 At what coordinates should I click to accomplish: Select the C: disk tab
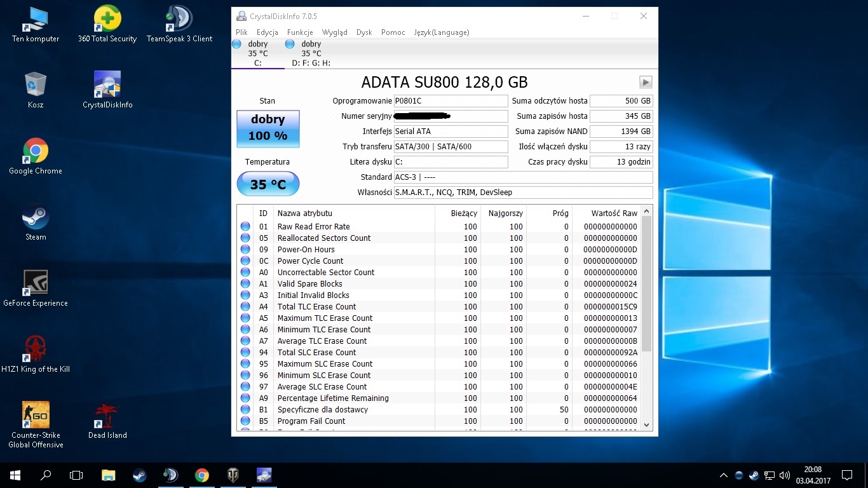[258, 53]
